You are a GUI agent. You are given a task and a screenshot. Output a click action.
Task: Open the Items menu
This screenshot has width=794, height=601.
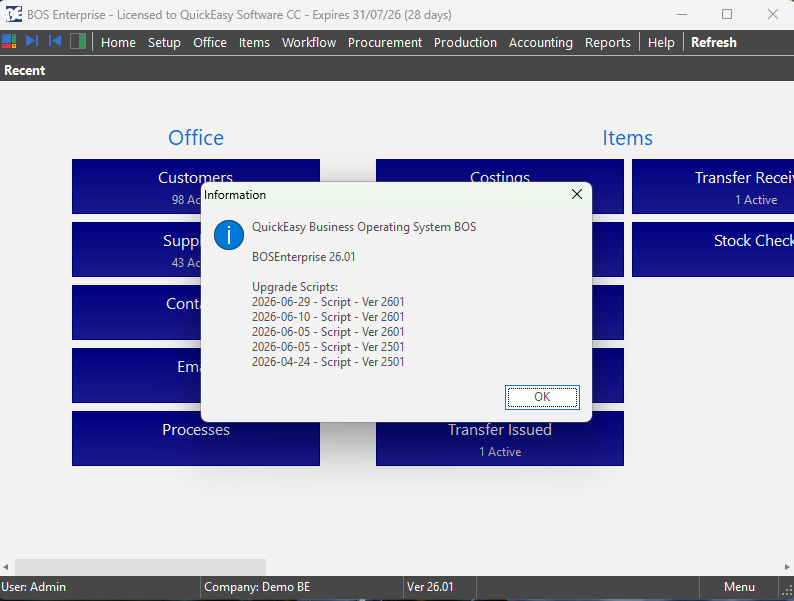click(x=254, y=43)
